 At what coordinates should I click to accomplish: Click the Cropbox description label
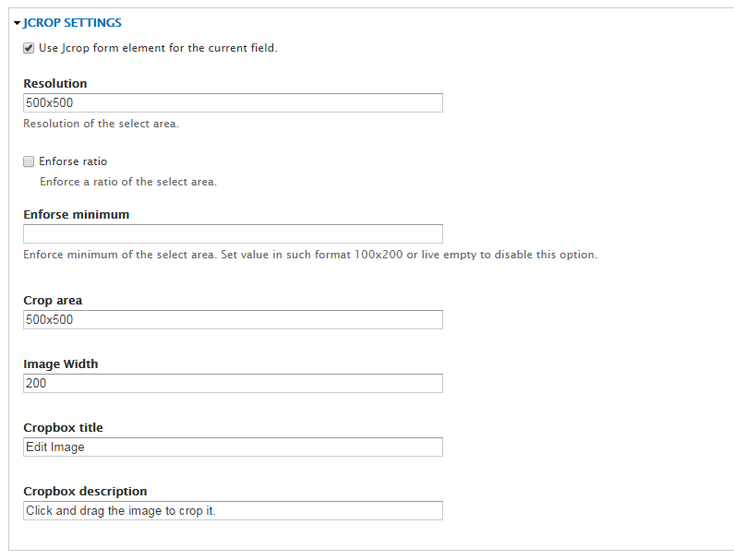(85, 491)
